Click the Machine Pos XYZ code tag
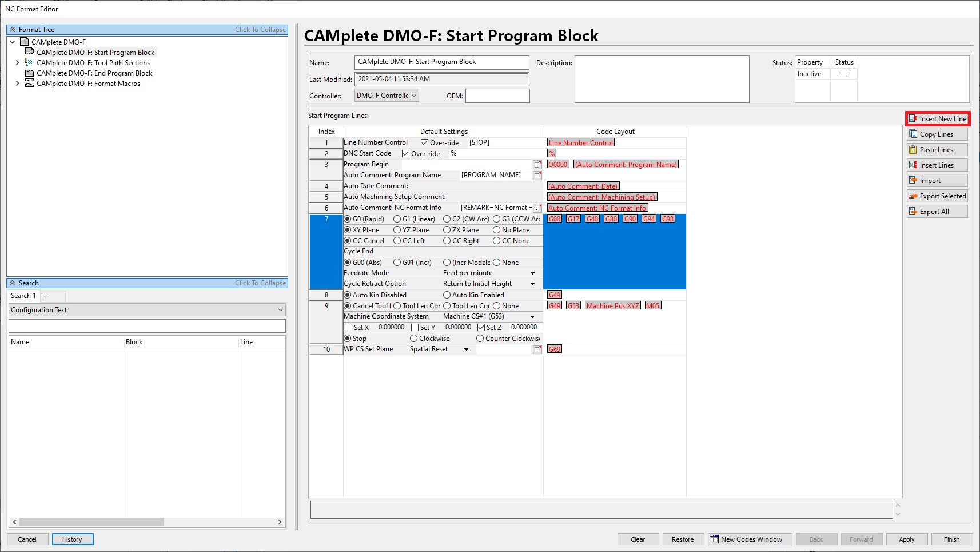The image size is (980, 552). click(613, 306)
